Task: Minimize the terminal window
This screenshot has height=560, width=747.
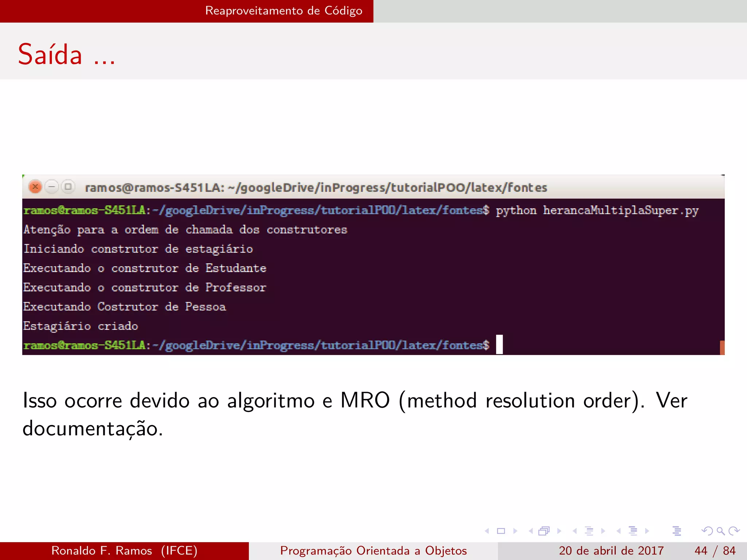Action: pos(52,187)
